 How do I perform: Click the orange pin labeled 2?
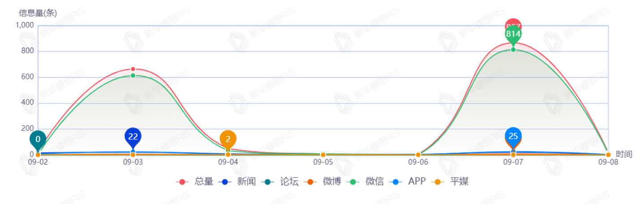228,139
